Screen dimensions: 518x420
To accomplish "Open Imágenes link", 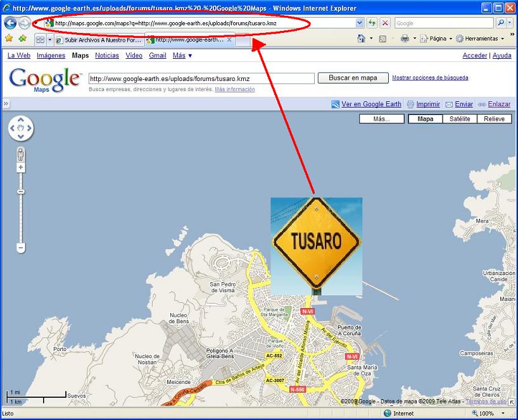I will [x=51, y=56].
